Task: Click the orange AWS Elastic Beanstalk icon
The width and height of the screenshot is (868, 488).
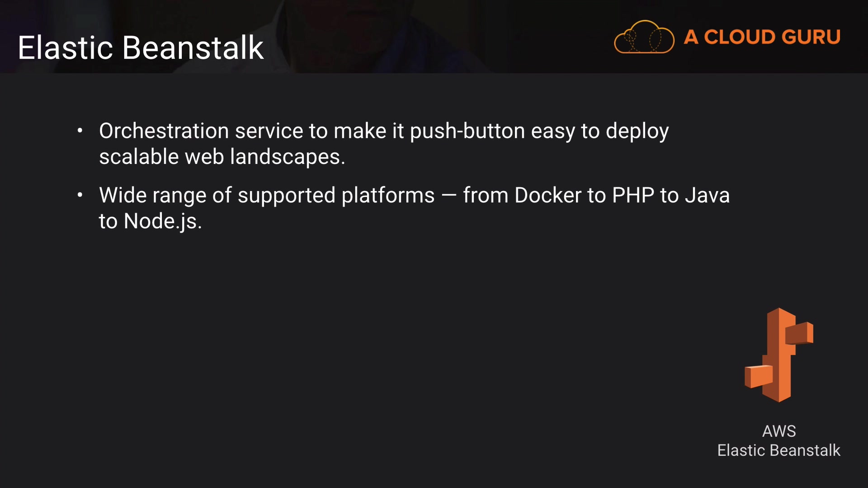Action: point(778,355)
